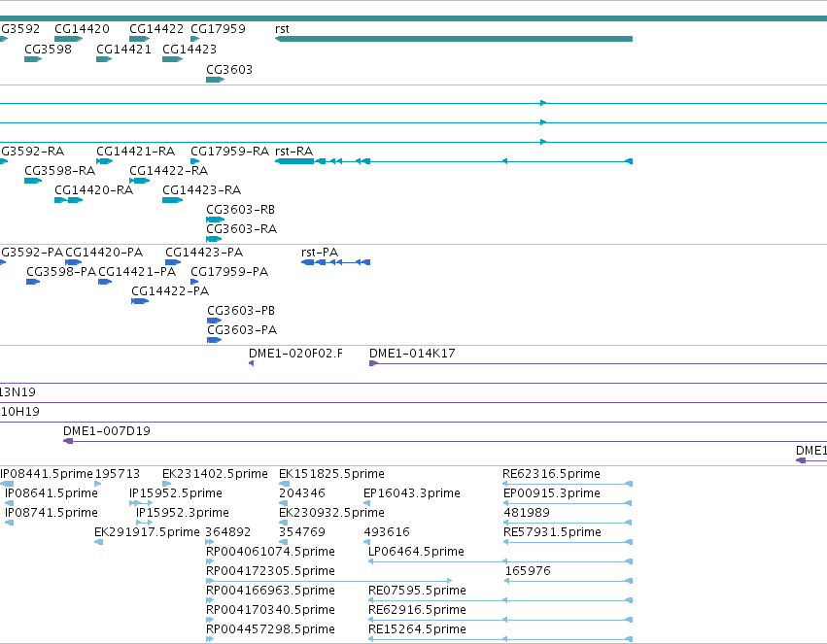Select EST label RP004170340.5prime
827x644 pixels.
[270, 611]
